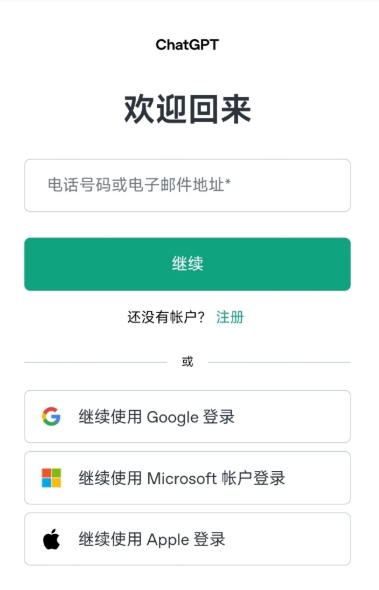Focus the 电话号码或电子邮件地址 input field
This screenshot has height=590, width=379.
click(187, 185)
